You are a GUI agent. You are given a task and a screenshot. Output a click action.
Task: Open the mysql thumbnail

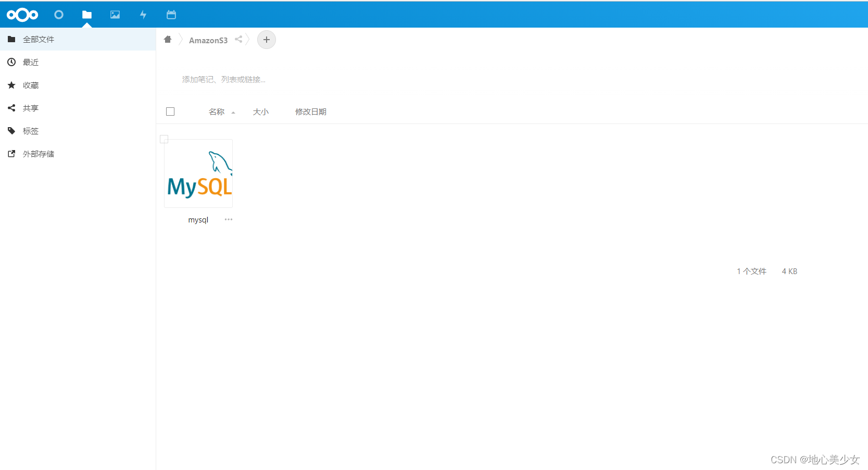click(x=198, y=174)
